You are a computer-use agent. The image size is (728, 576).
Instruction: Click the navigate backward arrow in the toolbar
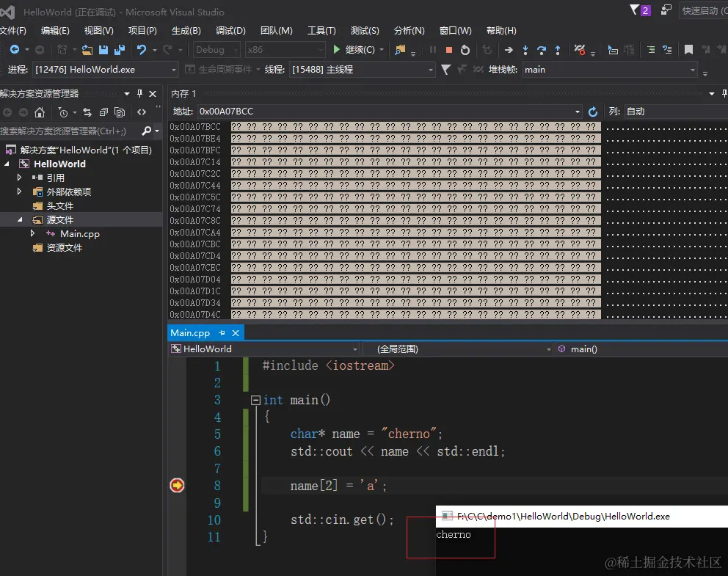(15, 49)
